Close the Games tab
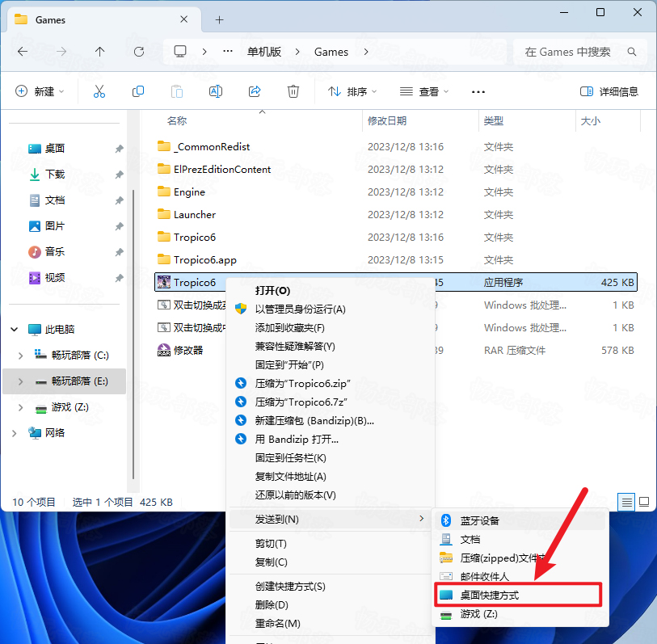 tap(183, 19)
